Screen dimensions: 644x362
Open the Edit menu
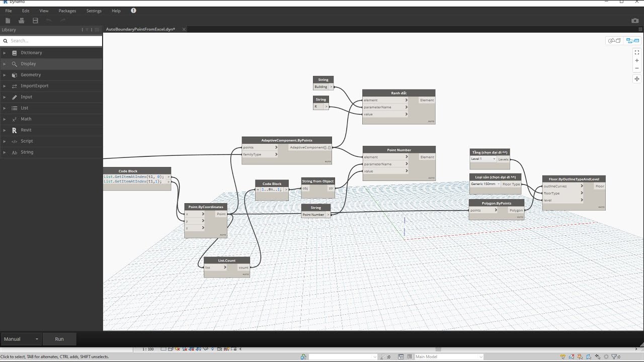[x=26, y=11]
